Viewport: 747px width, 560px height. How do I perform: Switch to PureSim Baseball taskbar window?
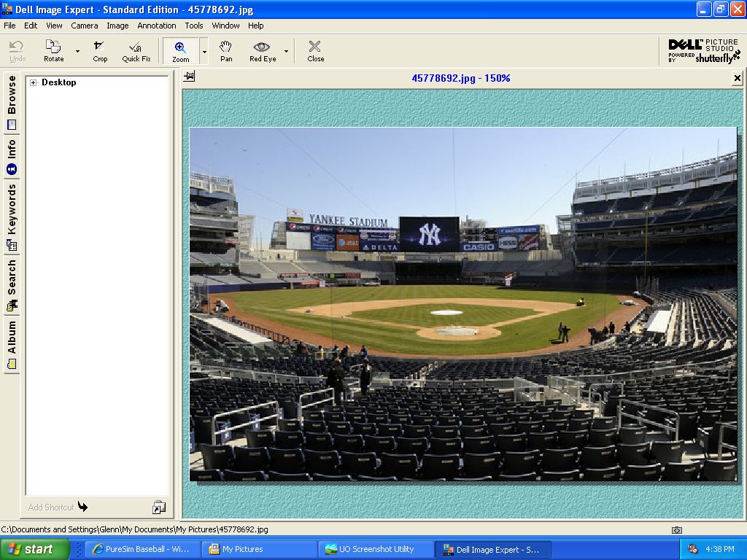(x=142, y=549)
